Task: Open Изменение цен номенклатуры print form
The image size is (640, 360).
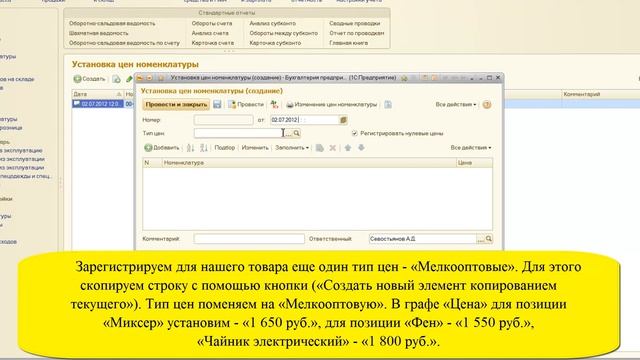Action: click(331, 104)
